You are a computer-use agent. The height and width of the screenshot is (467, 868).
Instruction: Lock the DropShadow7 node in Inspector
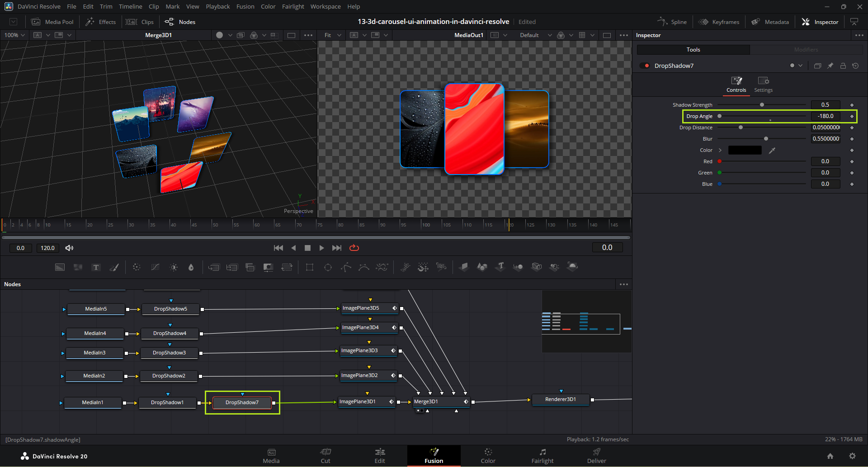843,66
